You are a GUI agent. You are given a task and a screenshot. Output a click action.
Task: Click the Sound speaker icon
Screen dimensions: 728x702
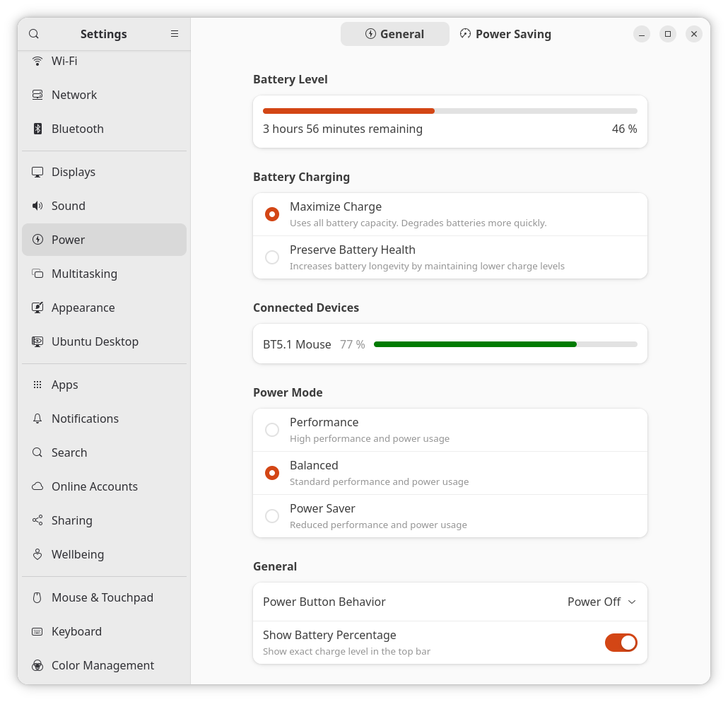[37, 206]
